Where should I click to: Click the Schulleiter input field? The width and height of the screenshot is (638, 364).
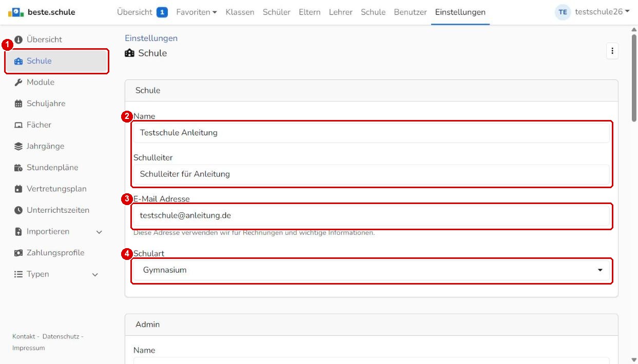coord(372,174)
